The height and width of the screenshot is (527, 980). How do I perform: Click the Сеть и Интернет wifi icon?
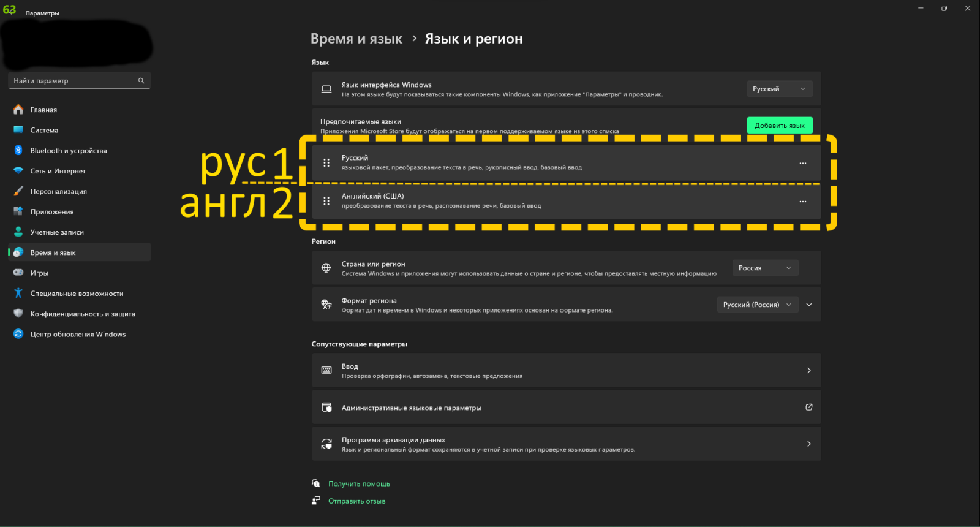pyautogui.click(x=18, y=171)
